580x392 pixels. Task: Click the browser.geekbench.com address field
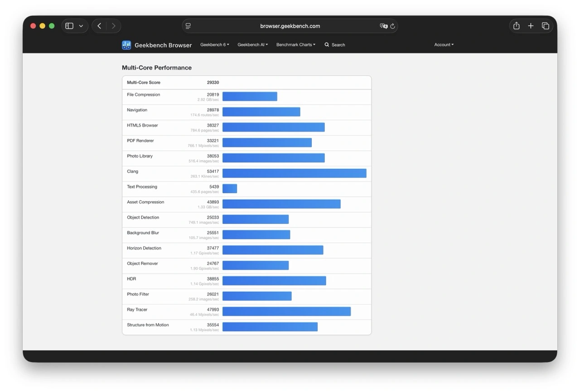tap(290, 26)
